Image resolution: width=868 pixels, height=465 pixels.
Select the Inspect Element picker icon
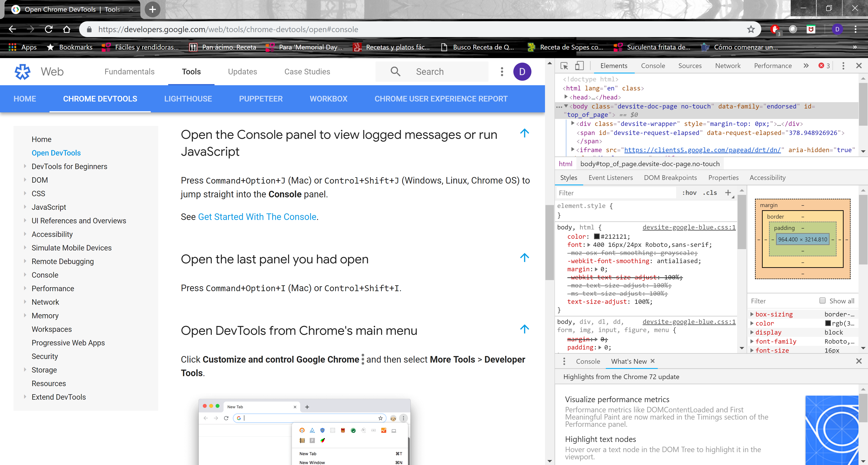point(564,66)
